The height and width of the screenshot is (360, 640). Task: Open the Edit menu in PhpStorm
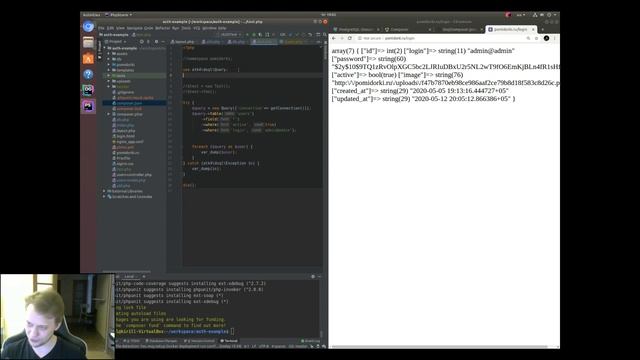(x=110, y=28)
